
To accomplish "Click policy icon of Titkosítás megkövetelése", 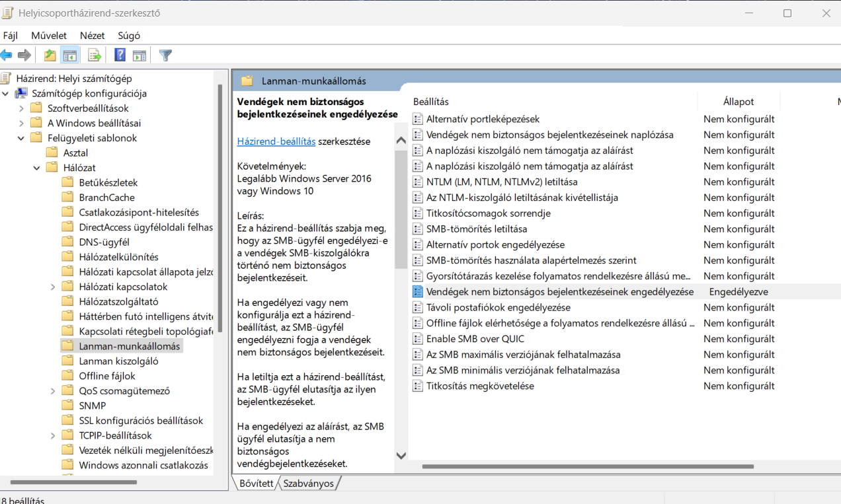I will tap(417, 386).
